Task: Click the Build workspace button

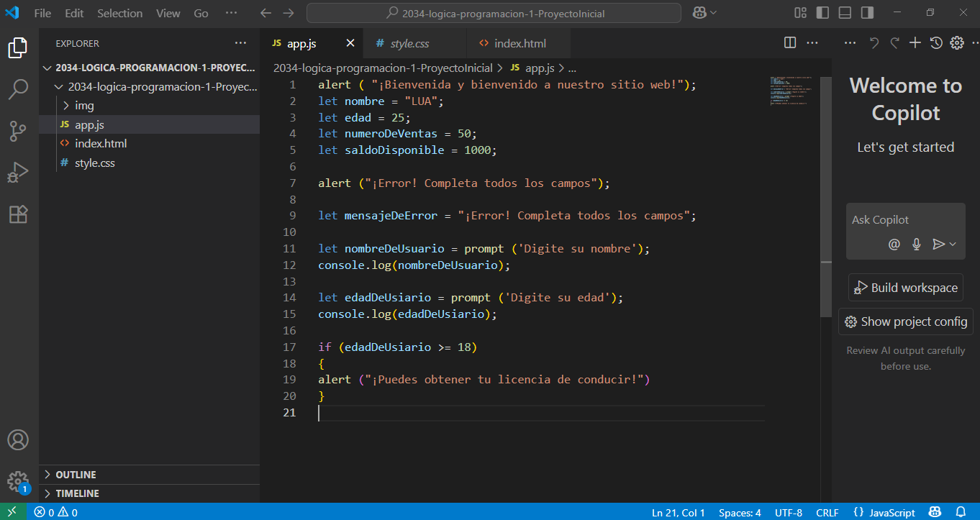Action: point(906,288)
